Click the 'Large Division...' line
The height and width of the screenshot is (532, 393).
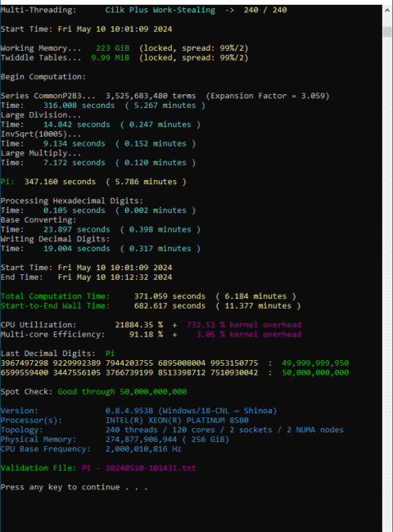(x=41, y=115)
